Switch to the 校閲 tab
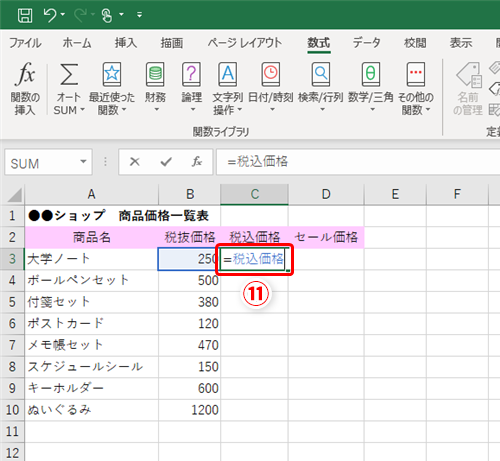 415,43
